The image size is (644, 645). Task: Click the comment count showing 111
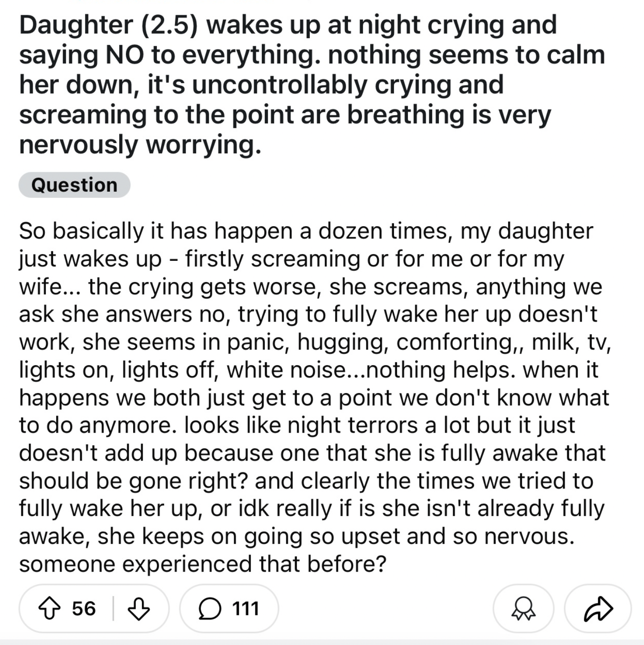point(246,609)
